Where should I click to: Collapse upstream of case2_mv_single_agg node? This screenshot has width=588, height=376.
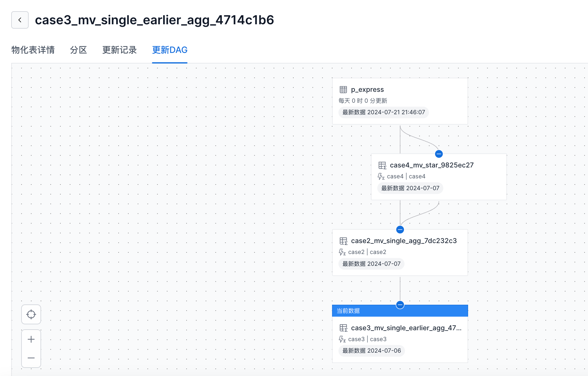coord(400,230)
